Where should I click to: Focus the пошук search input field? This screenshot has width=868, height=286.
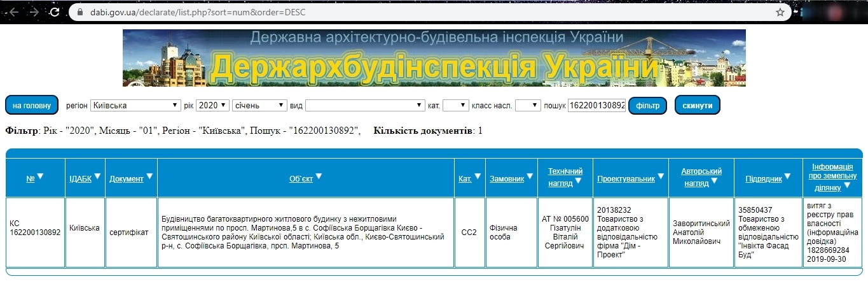pos(596,105)
